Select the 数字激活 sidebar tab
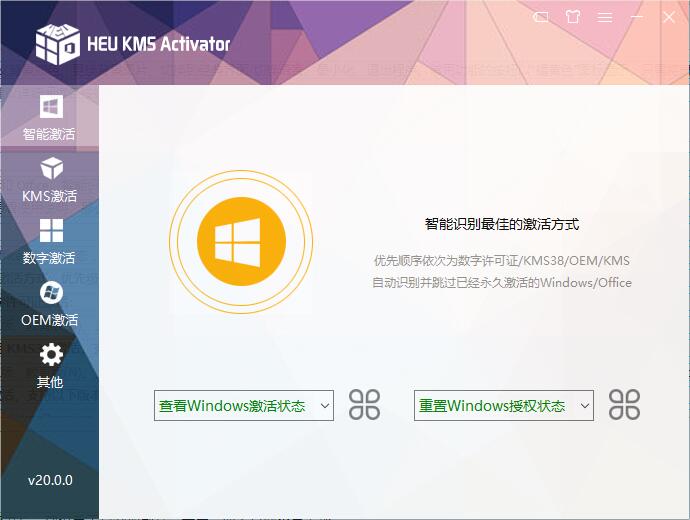This screenshot has width=690, height=520. coord(49,242)
